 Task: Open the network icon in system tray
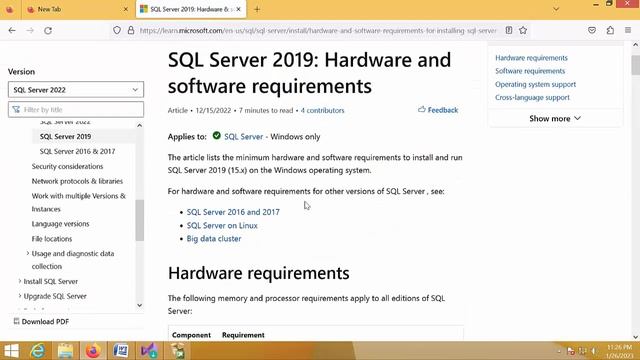click(x=582, y=351)
